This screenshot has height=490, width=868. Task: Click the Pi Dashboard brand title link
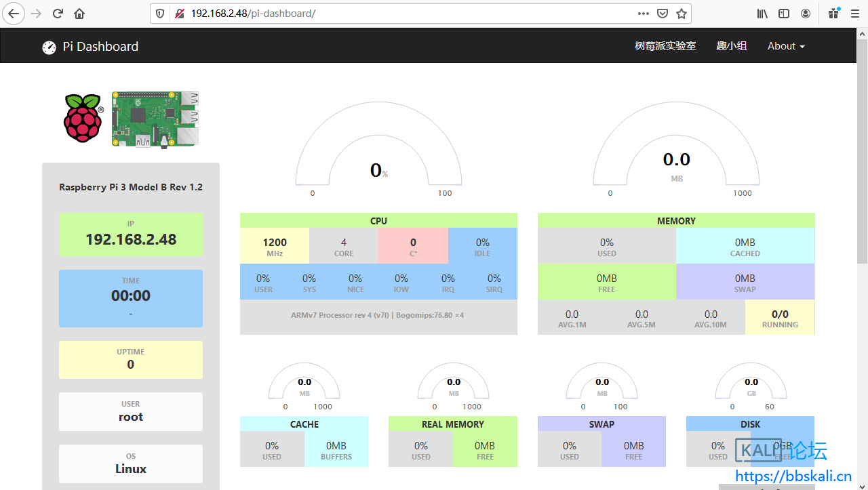tap(100, 47)
